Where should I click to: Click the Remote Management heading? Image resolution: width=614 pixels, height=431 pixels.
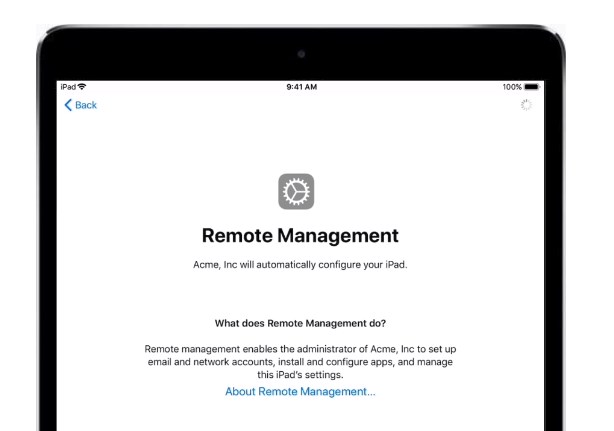[300, 236]
